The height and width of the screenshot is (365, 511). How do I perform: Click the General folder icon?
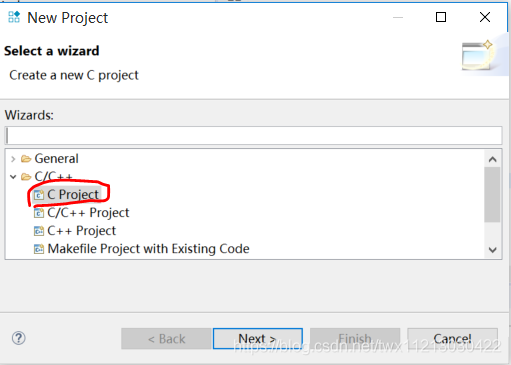coord(26,159)
